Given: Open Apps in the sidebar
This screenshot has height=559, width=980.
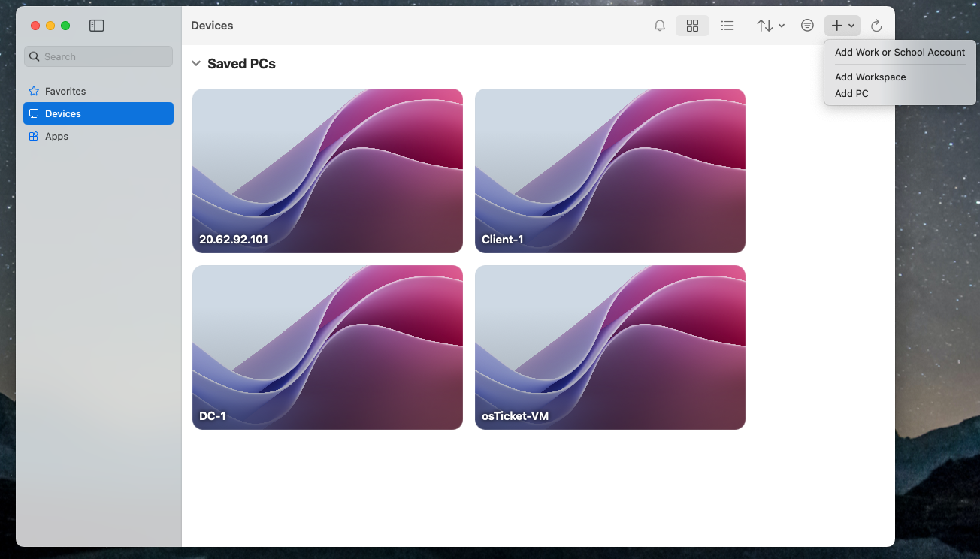Looking at the screenshot, I should [x=98, y=136].
